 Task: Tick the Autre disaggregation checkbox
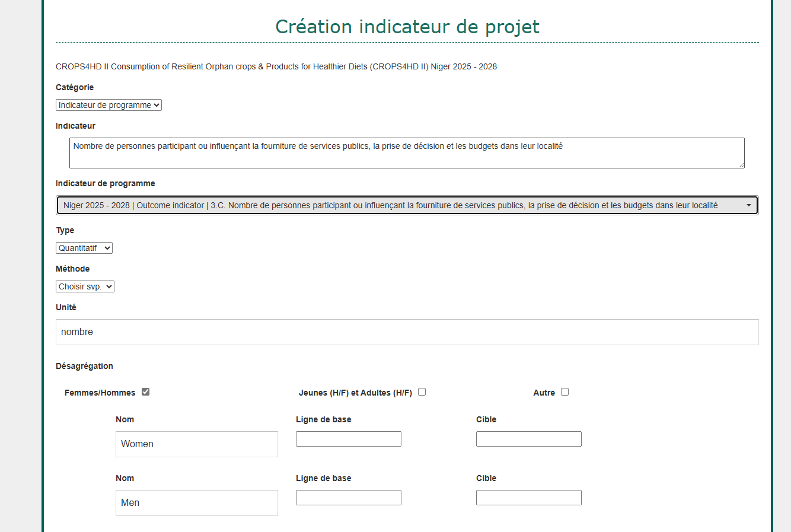click(565, 392)
